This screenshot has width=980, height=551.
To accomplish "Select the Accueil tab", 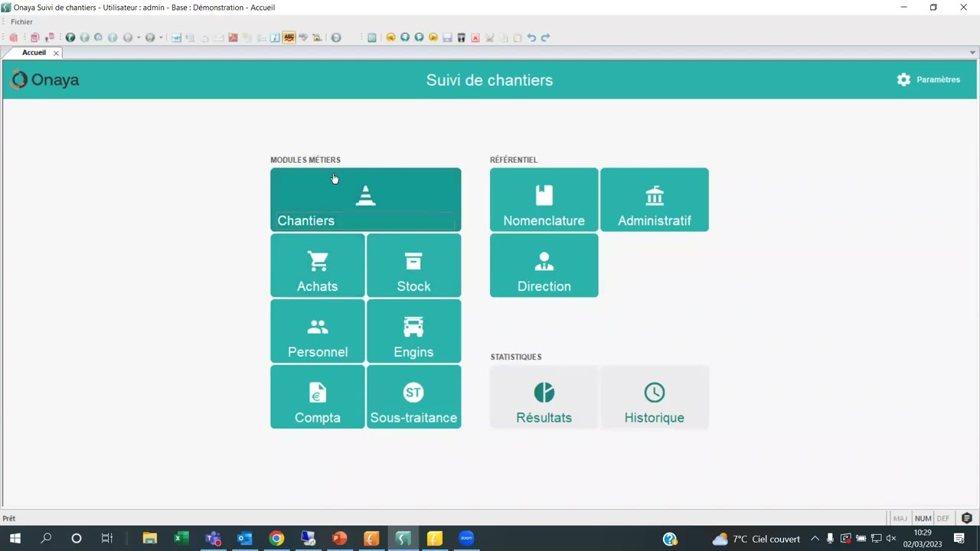I will click(34, 53).
